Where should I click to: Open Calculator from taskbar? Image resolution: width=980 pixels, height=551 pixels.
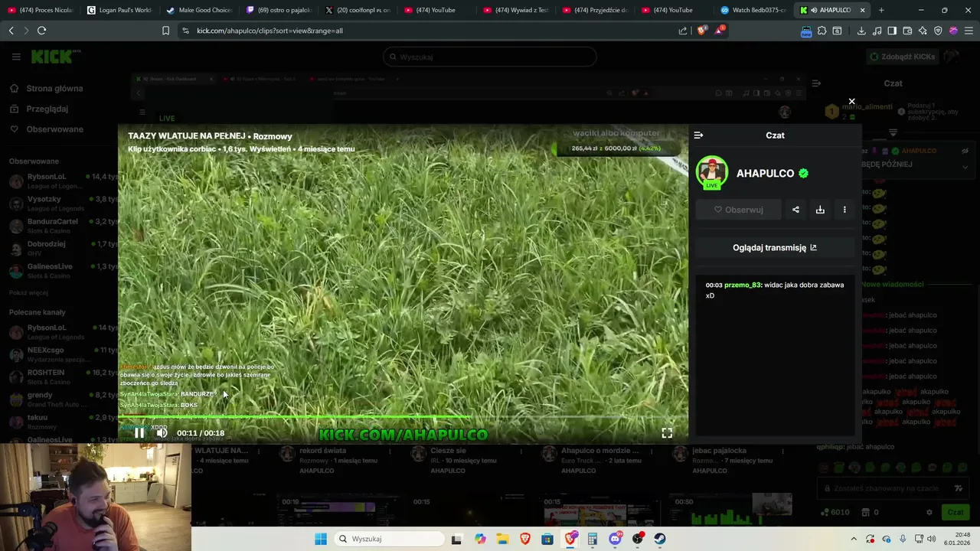(593, 539)
